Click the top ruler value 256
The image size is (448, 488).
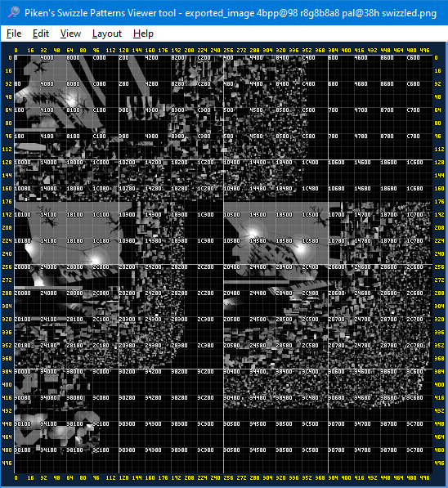pos(228,50)
